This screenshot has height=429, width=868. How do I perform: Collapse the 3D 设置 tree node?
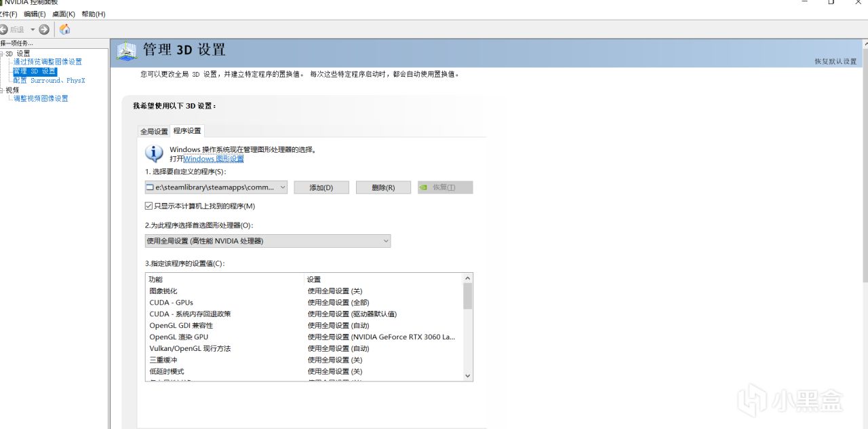(2, 53)
